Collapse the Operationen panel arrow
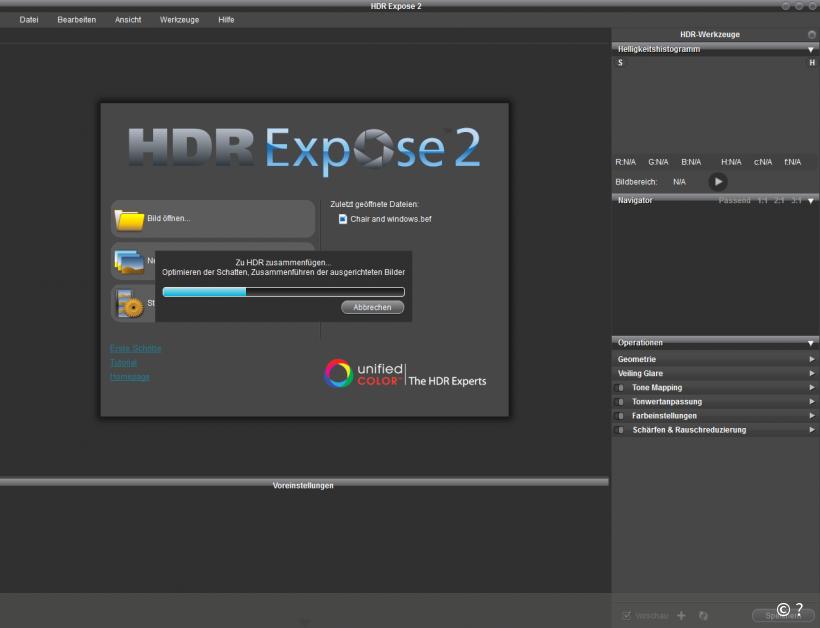Image resolution: width=820 pixels, height=628 pixels. coord(811,344)
